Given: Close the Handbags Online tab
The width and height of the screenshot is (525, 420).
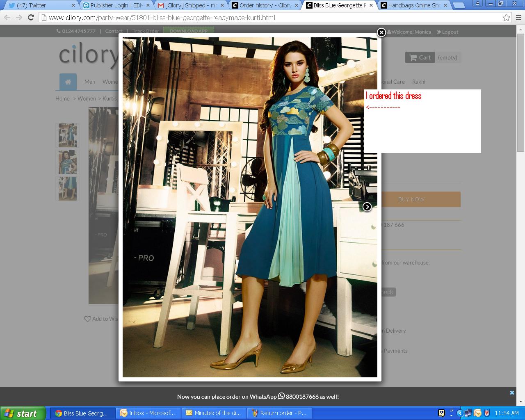Looking at the screenshot, I should [x=446, y=5].
